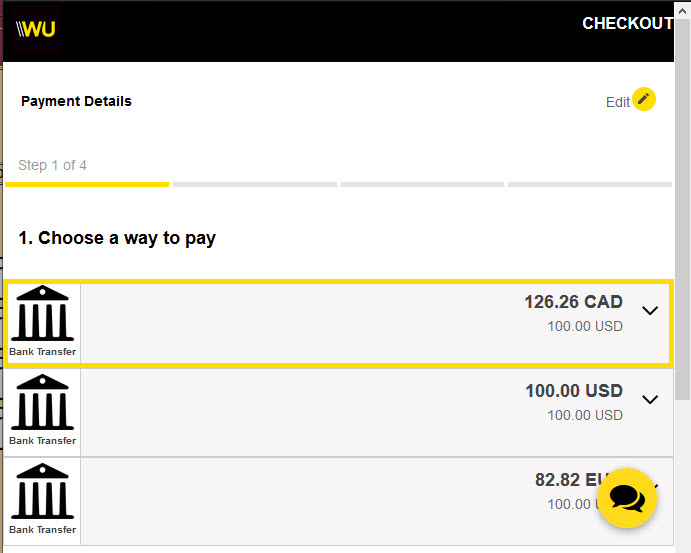Choose the 126.26 CAD amount row
Screen dimensions: 691x553
[338, 323]
